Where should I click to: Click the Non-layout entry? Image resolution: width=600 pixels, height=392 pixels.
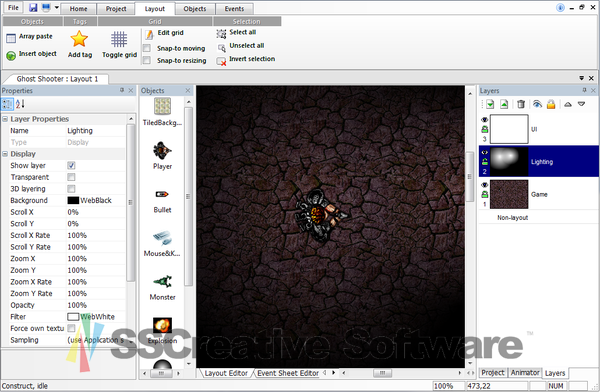click(512, 217)
